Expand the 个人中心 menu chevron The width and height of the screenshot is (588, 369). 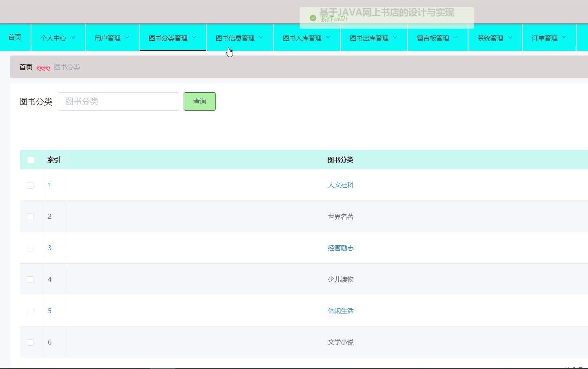pyautogui.click(x=73, y=38)
